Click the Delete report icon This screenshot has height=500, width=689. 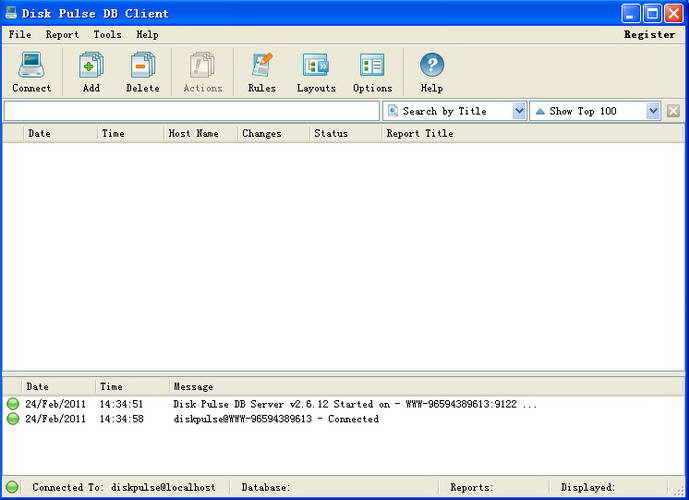[143, 65]
